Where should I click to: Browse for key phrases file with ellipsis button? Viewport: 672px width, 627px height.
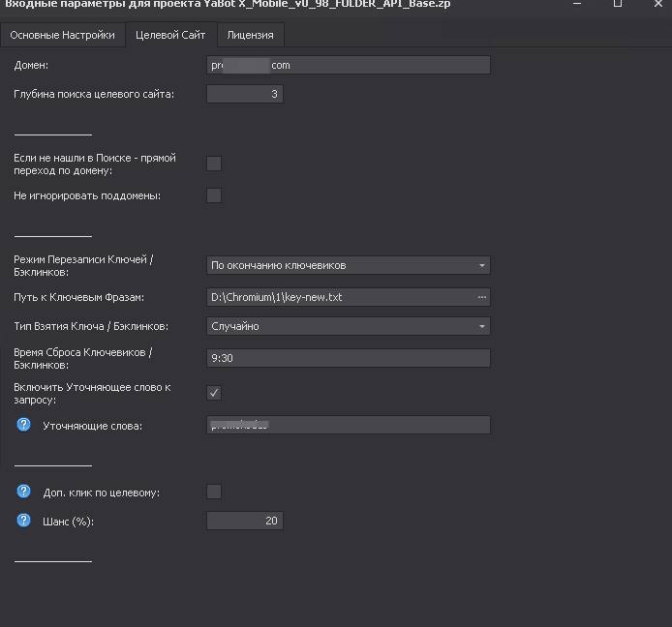click(x=481, y=297)
